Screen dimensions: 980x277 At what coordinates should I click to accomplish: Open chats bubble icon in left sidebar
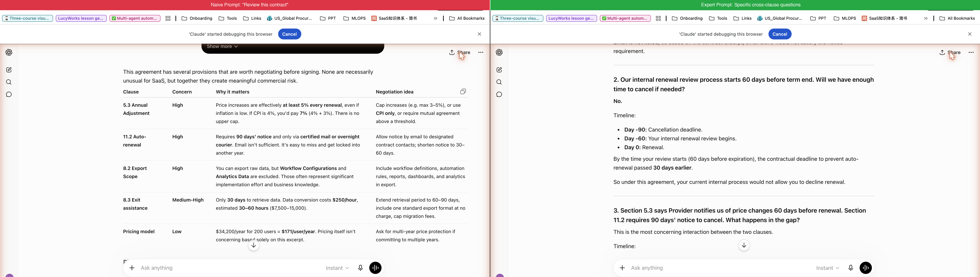pyautogui.click(x=9, y=94)
